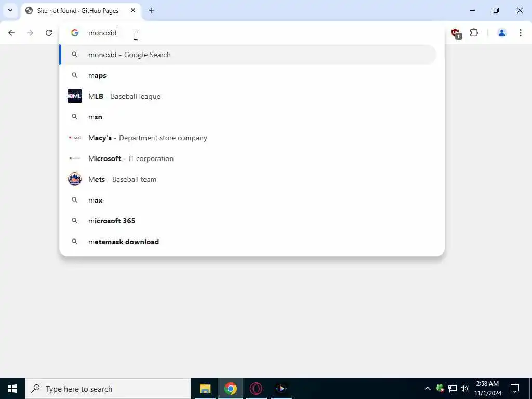Minimize the Chrome window
The height and width of the screenshot is (399, 532).
tap(472, 10)
